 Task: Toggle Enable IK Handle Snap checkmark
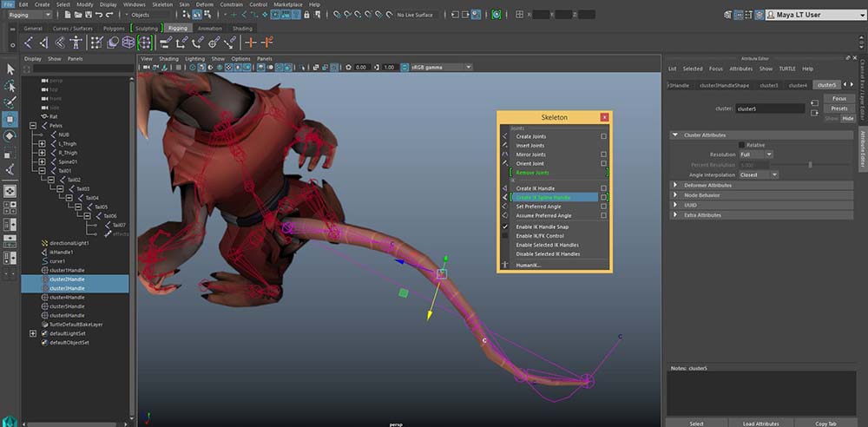[x=504, y=227]
